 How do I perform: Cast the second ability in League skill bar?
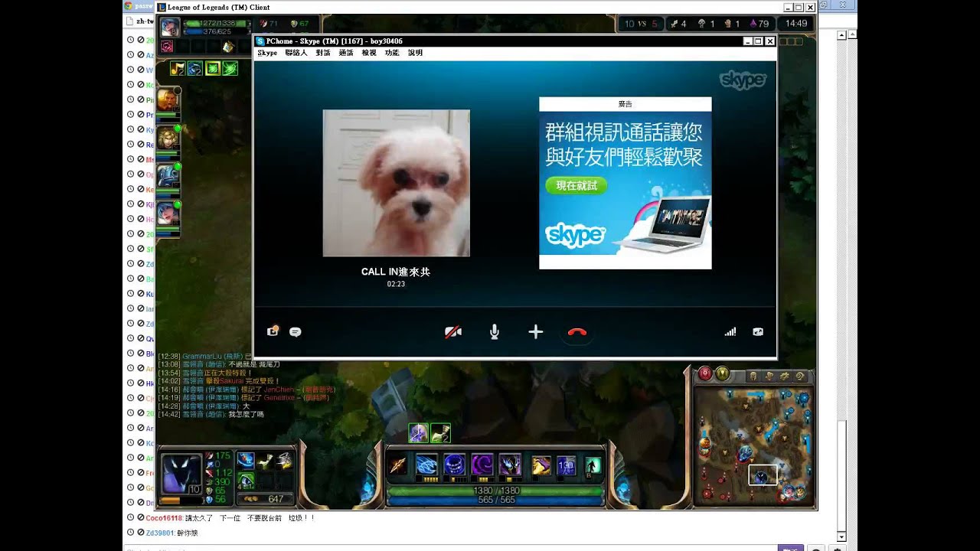[x=455, y=465]
